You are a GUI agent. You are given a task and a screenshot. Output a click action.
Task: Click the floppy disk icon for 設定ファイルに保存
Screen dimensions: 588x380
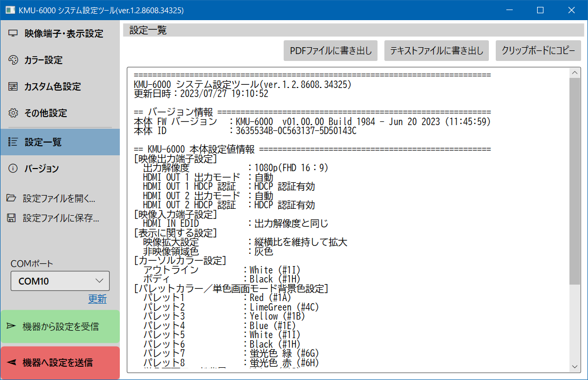coord(11,218)
